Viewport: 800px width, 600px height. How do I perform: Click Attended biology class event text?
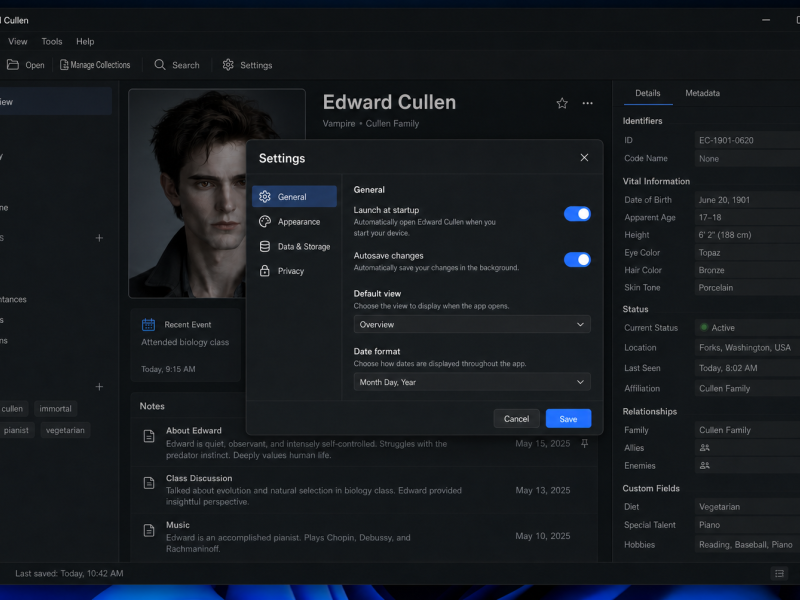point(185,342)
